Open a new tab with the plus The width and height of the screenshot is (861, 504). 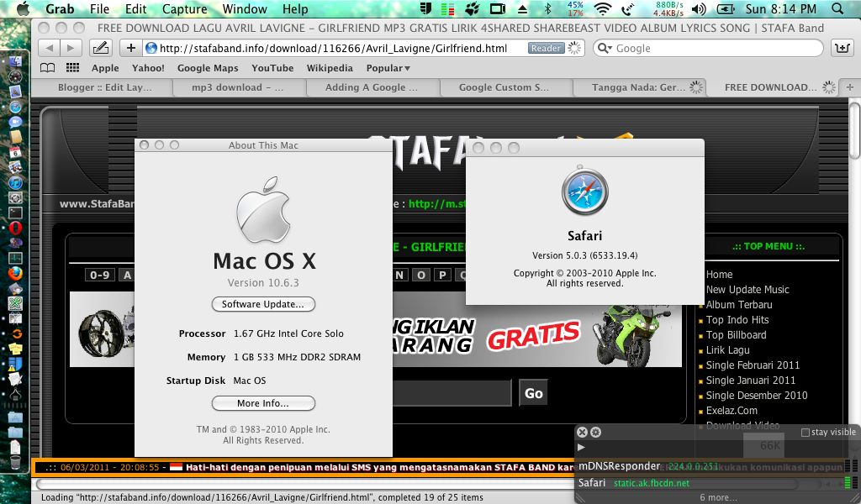[x=849, y=87]
